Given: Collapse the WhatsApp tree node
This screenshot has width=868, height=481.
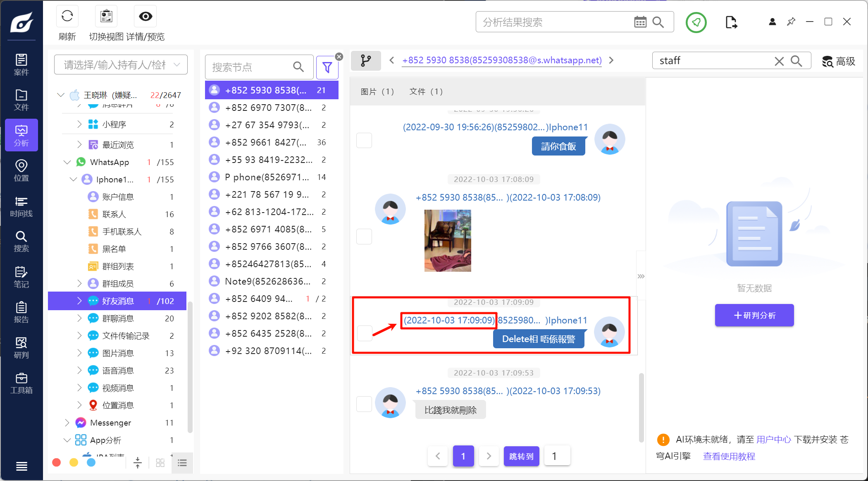Looking at the screenshot, I should [67, 162].
